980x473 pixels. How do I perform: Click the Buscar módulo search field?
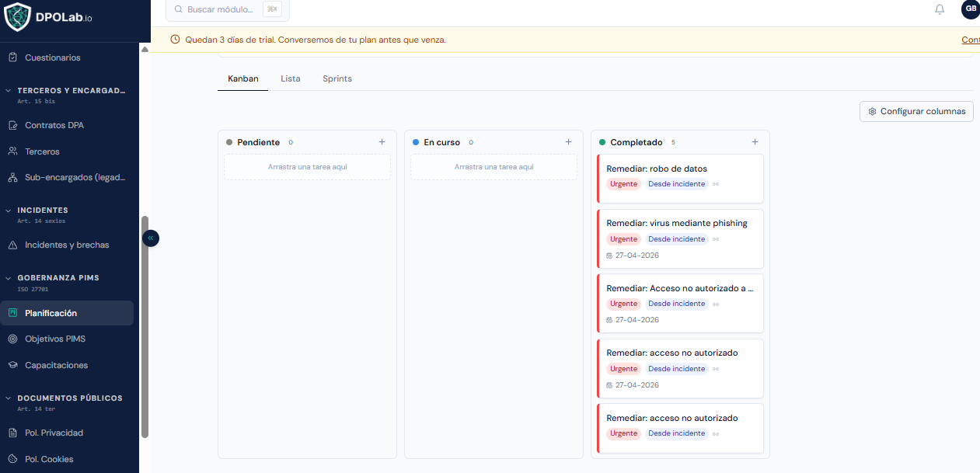[228, 9]
